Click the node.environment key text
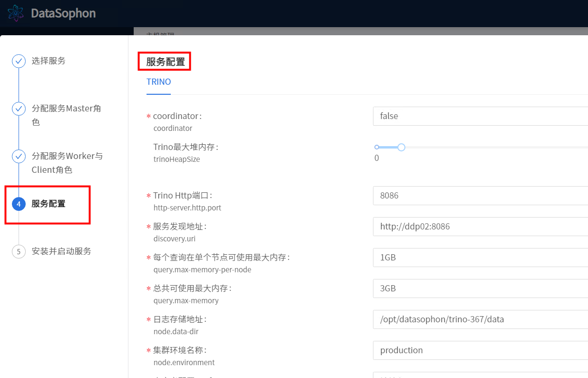Image resolution: width=588 pixels, height=378 pixels. [x=184, y=363]
